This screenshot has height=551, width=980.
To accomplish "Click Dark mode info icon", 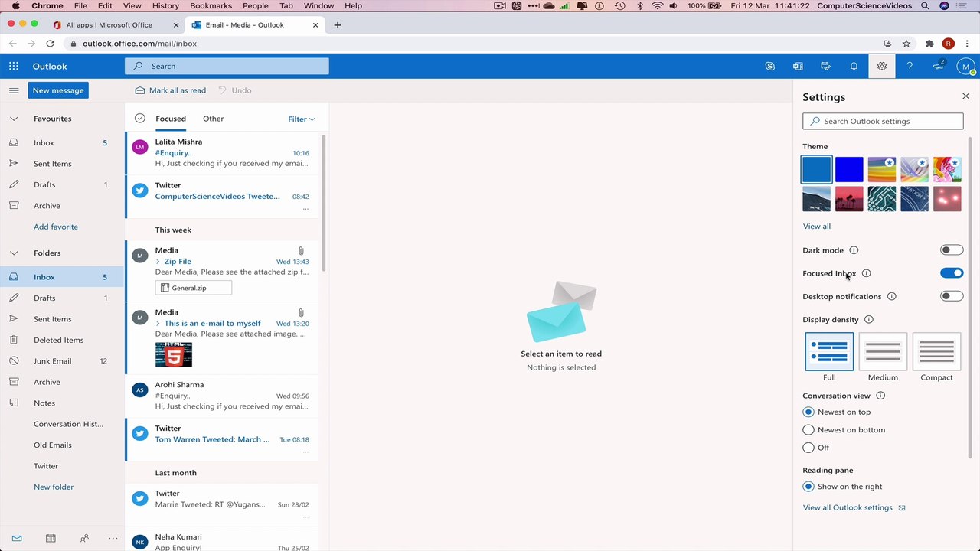I will click(854, 250).
